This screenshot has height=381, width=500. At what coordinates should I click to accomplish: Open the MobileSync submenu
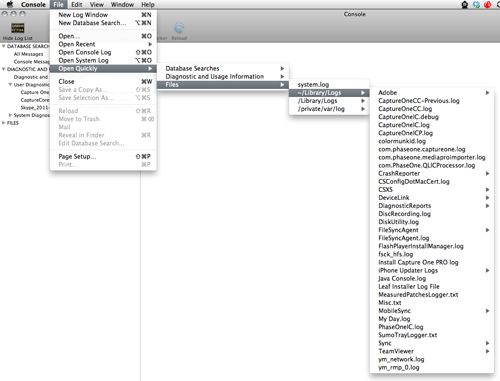click(432, 311)
